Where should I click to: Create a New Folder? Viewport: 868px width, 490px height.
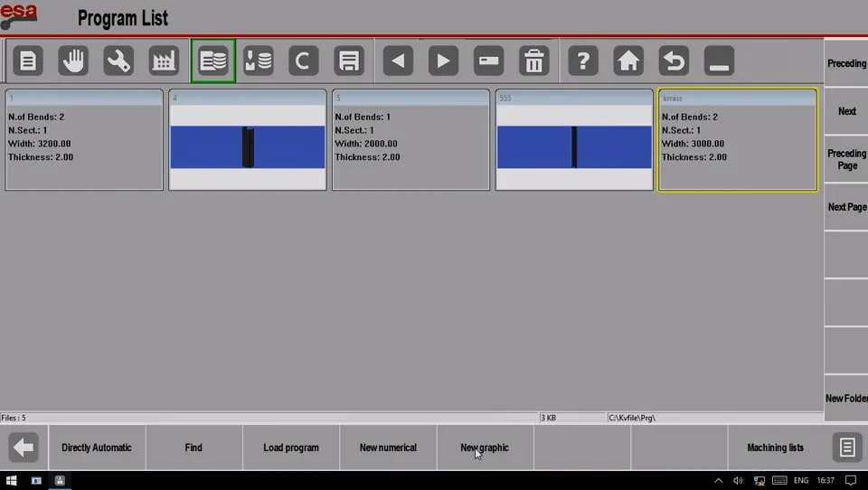(x=846, y=398)
